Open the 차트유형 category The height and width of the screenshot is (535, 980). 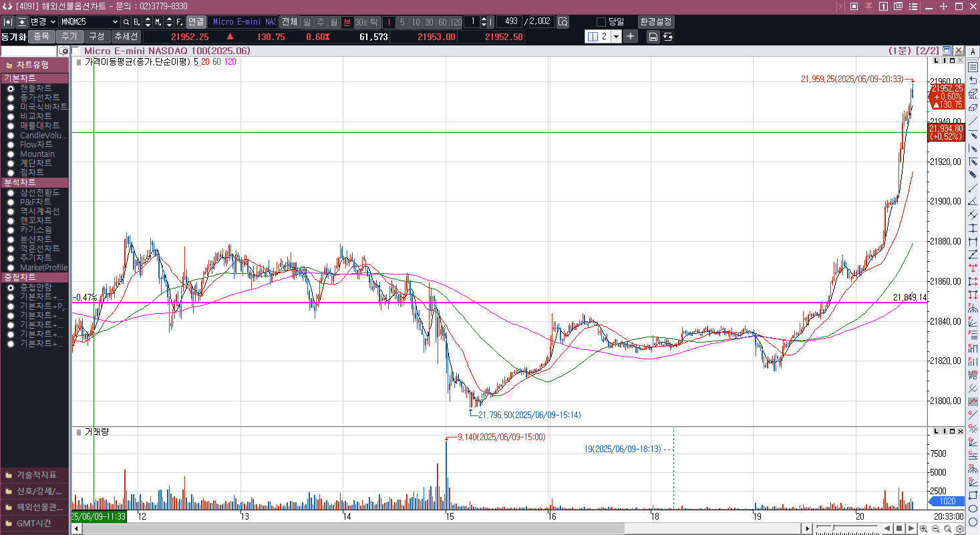click(35, 65)
